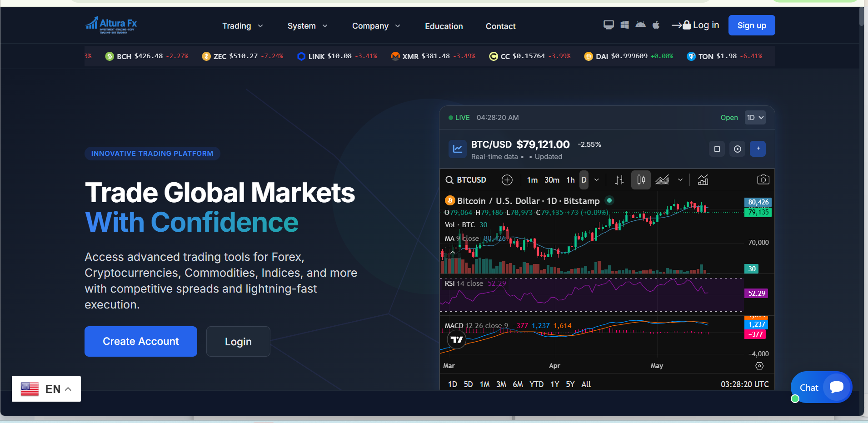The width and height of the screenshot is (868, 423).
Task: Select the D daily interval button
Action: (584, 180)
